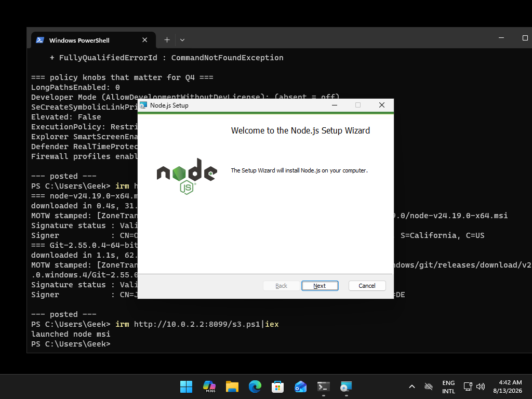The height and width of the screenshot is (399, 532).
Task: Click "Welcome to the Node.js Setup Wizard" heading
Action: tap(300, 130)
